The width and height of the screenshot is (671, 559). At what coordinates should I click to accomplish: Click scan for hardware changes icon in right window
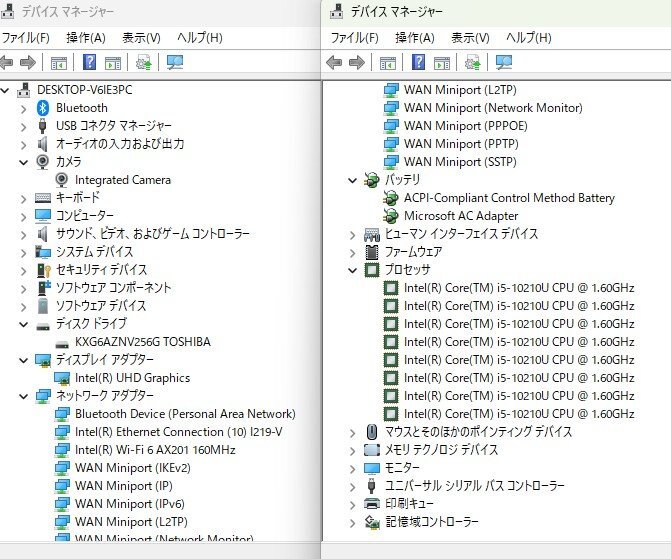point(504,62)
